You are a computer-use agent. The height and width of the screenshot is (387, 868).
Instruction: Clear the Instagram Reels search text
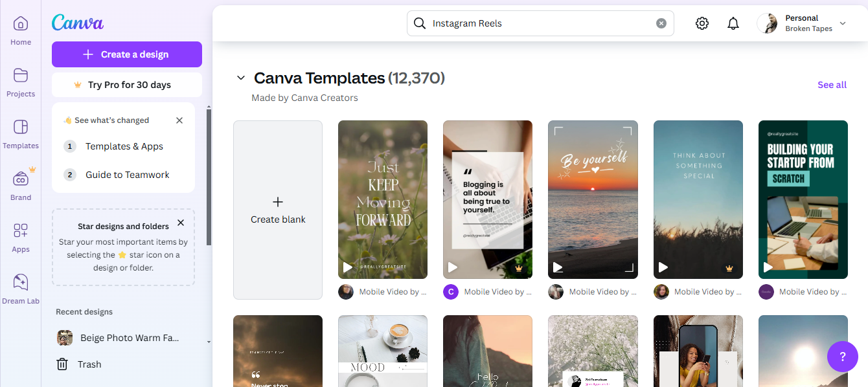pyautogui.click(x=661, y=23)
